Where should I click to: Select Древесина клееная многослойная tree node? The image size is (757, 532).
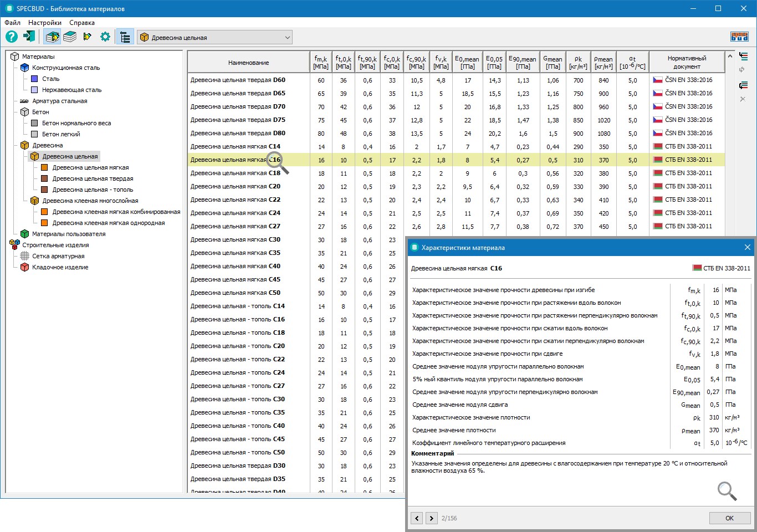click(90, 201)
